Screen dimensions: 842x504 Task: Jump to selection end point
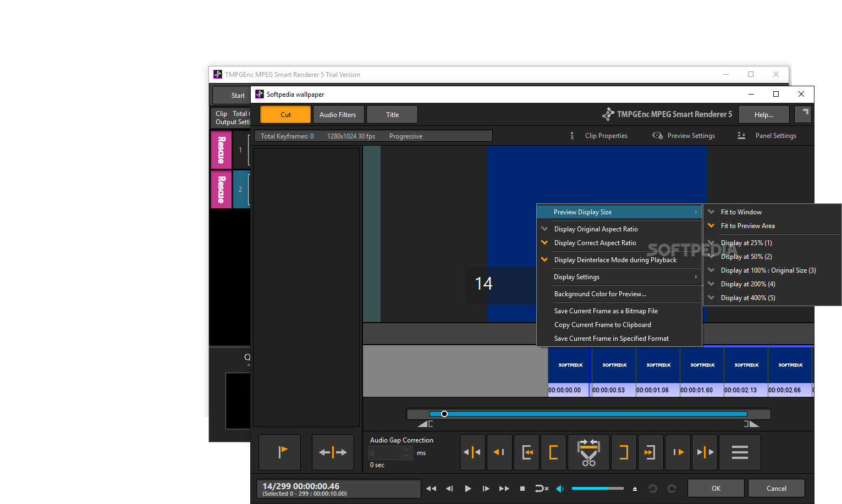(651, 452)
